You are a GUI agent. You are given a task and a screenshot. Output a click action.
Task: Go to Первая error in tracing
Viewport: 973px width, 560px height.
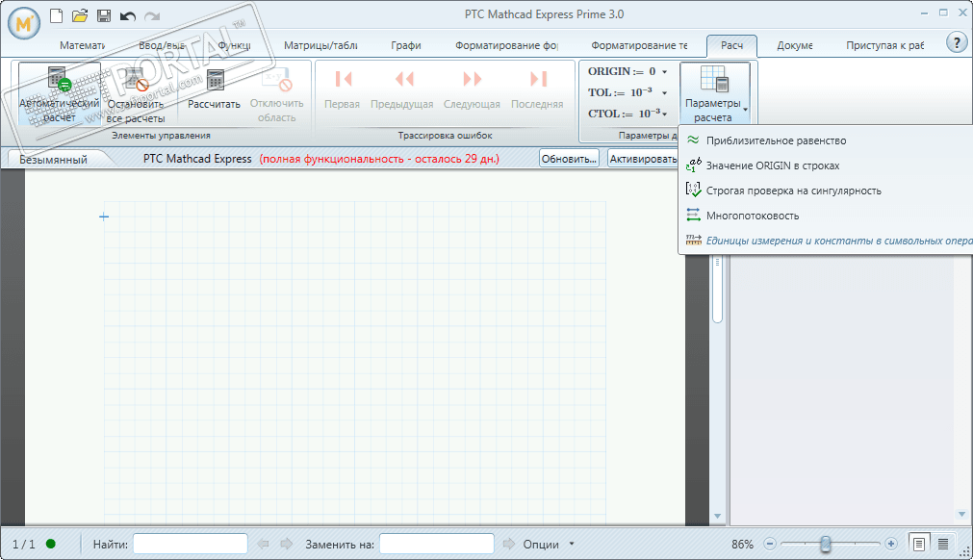(x=342, y=89)
